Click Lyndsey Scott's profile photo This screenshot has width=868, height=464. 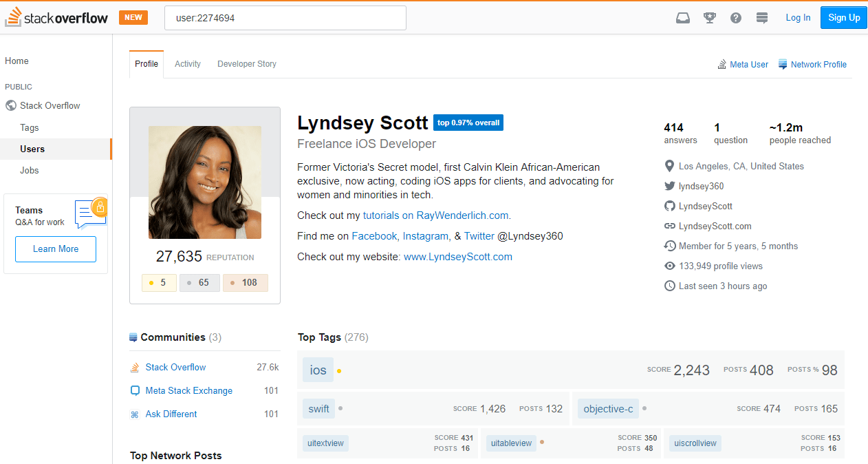(205, 182)
